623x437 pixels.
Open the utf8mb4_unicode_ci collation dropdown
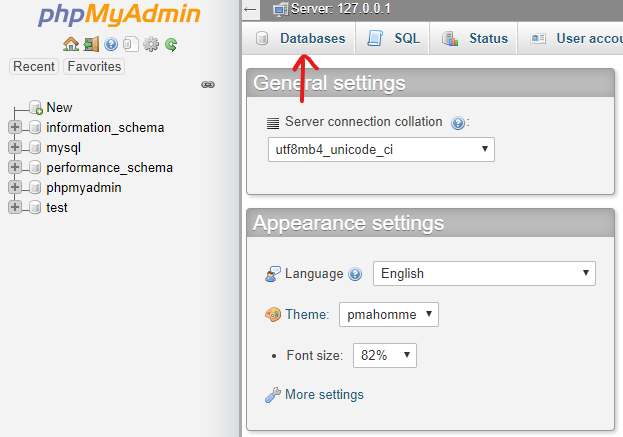[381, 149]
